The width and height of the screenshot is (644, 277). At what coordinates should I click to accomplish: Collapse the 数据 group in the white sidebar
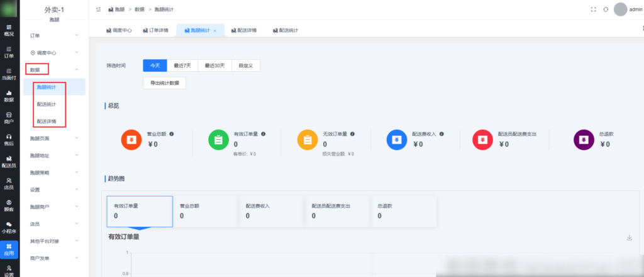[54, 70]
